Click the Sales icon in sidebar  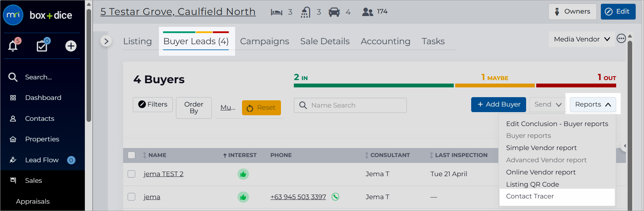13,180
